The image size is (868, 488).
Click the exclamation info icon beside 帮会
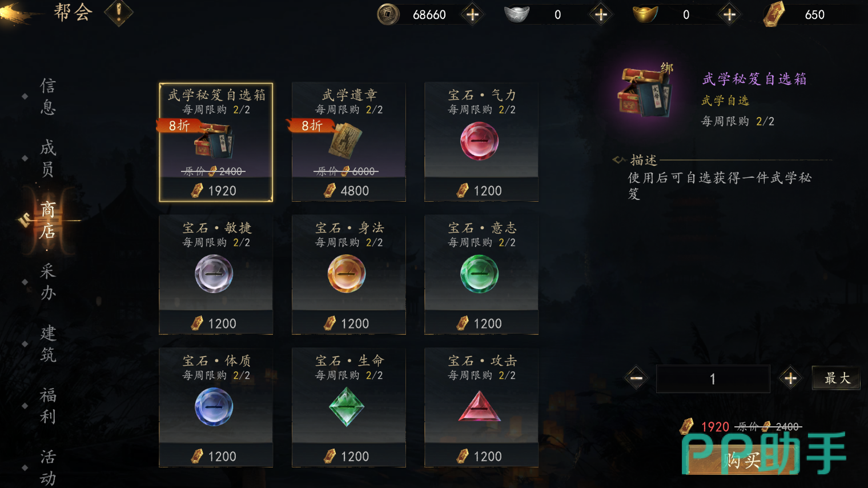coord(119,13)
